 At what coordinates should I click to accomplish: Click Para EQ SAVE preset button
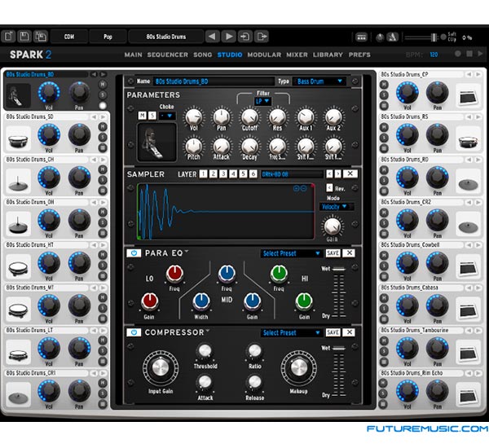click(x=333, y=253)
